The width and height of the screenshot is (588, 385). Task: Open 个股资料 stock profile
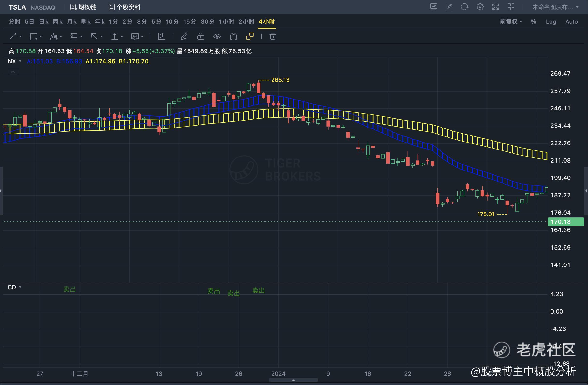pyautogui.click(x=125, y=7)
